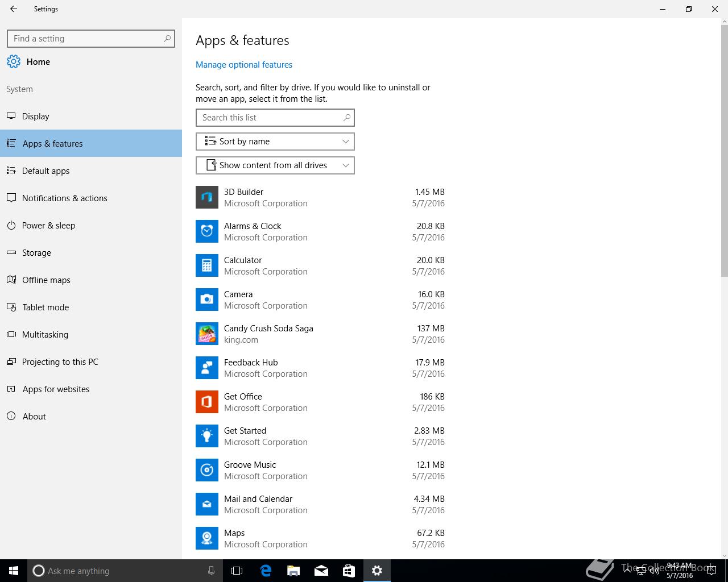The image size is (728, 582).
Task: Open the Mail app from the taskbar
Action: 321,571
